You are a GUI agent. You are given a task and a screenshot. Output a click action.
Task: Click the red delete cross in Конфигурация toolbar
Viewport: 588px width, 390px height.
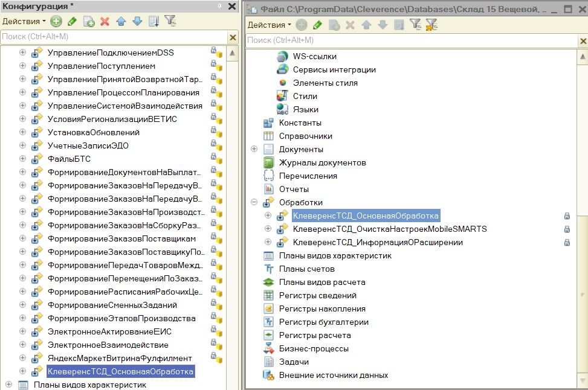(105, 21)
